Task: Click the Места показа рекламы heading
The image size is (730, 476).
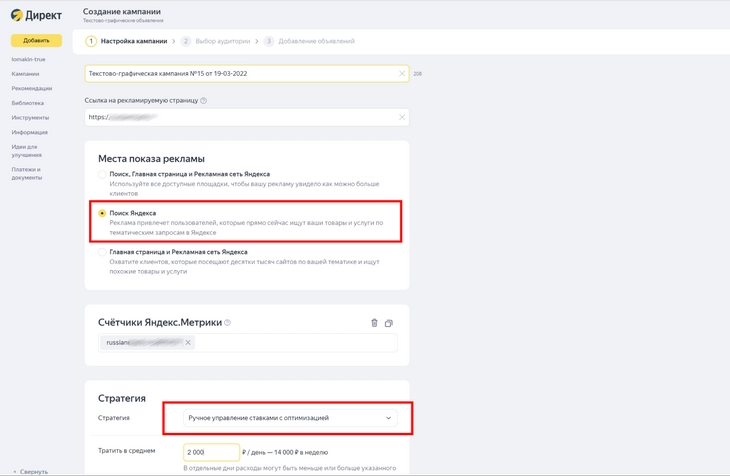Action: [x=151, y=158]
